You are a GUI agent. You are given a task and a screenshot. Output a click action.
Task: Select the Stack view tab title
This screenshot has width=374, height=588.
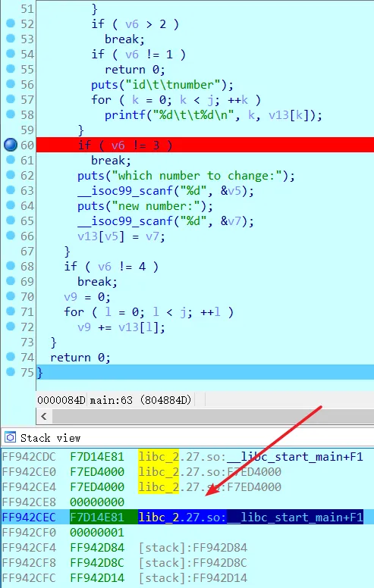[x=50, y=438]
